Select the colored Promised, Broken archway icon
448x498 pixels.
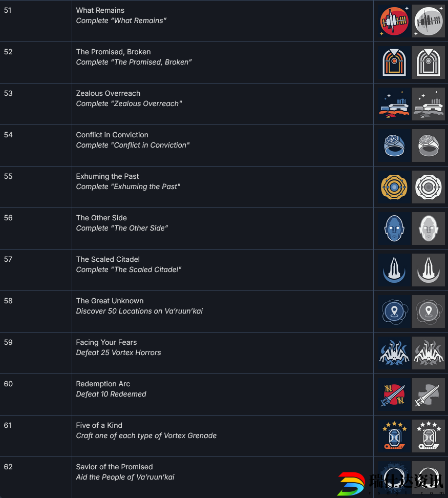[x=394, y=63]
